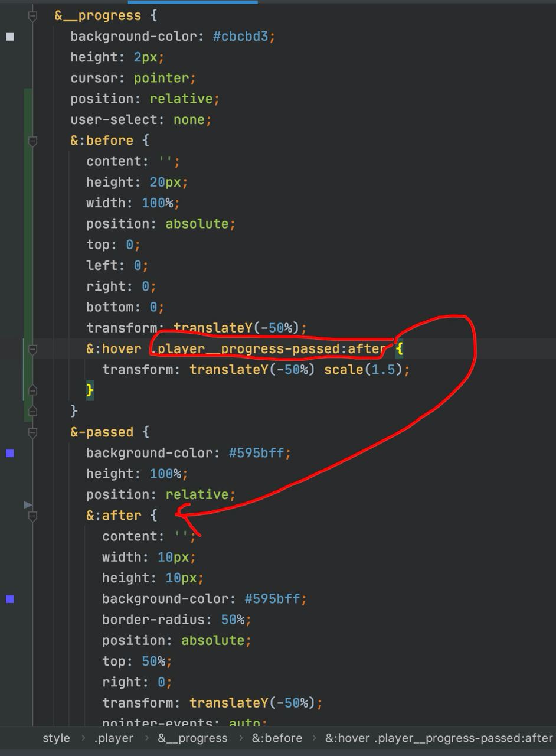
Task: Click the '&__progress {' selector text
Action: tap(106, 16)
